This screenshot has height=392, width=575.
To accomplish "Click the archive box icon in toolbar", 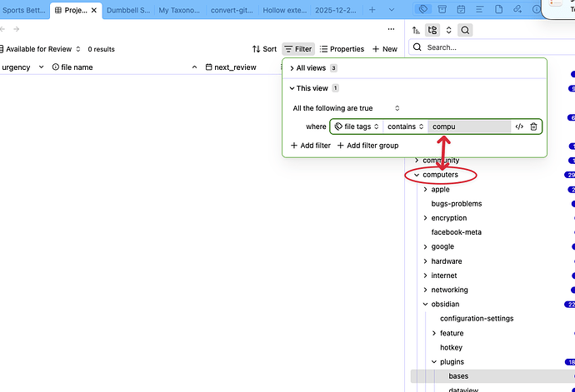I will tap(442, 9).
